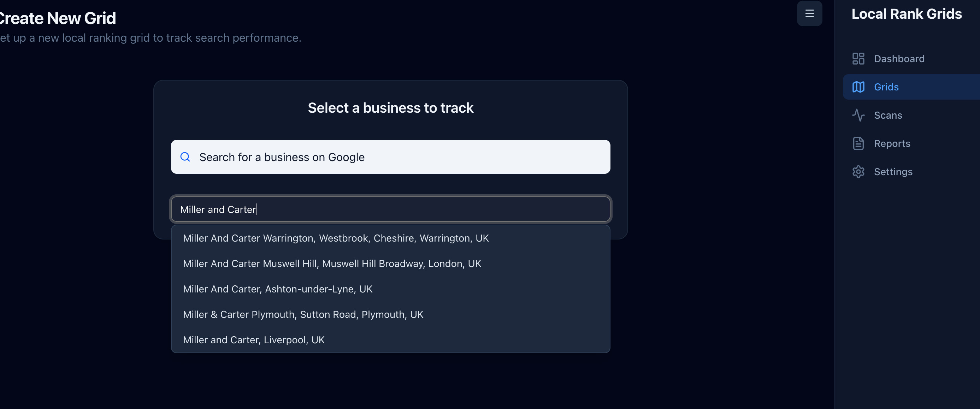
Task: Open the hamburger menu button
Action: tap(809, 14)
